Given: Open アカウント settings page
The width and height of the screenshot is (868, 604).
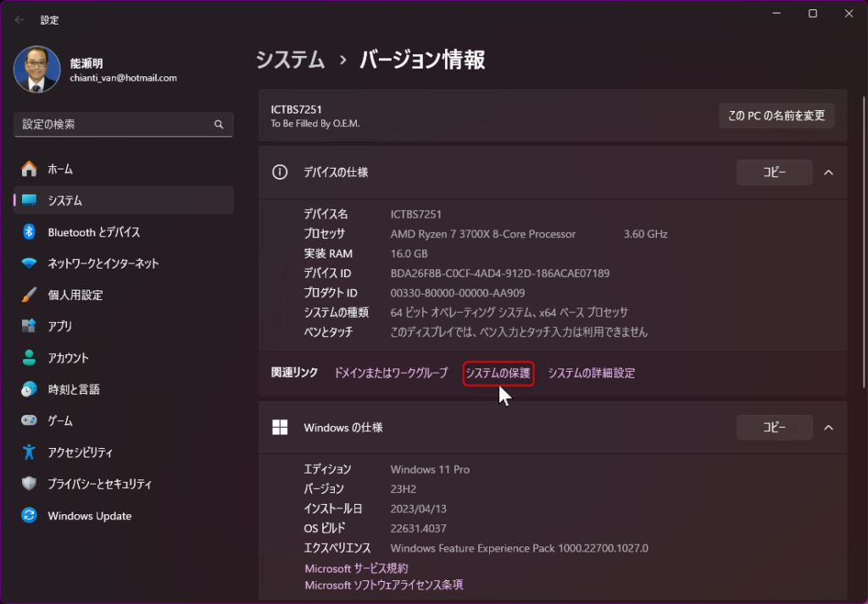Looking at the screenshot, I should tap(124, 357).
